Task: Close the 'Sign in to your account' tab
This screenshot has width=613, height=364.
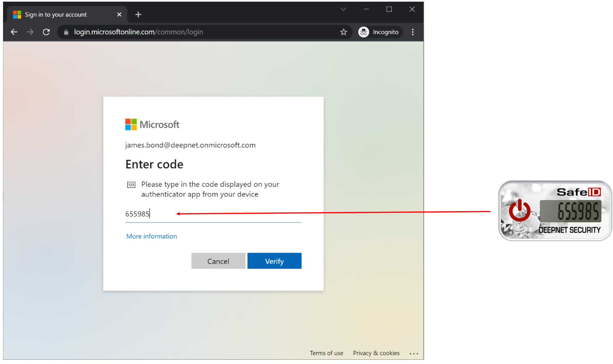Action: (x=119, y=14)
